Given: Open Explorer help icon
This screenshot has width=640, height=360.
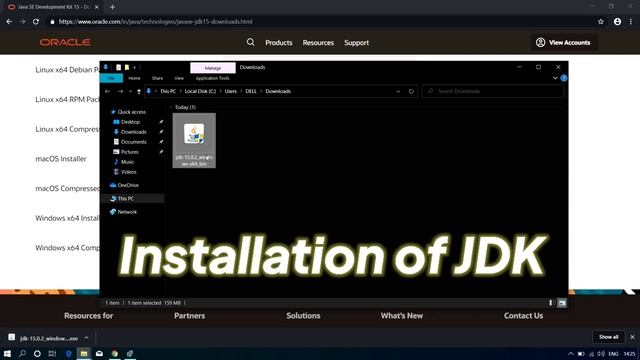Looking at the screenshot, I should [x=564, y=78].
